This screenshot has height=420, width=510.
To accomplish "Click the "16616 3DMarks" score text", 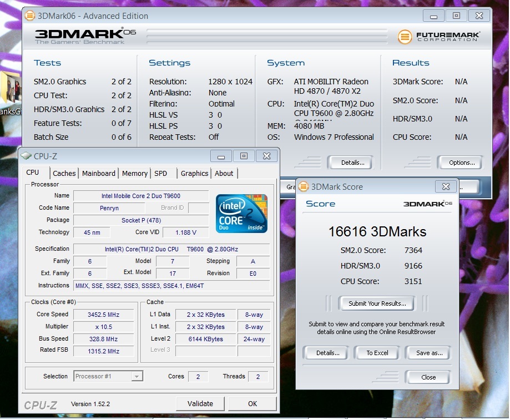I will pyautogui.click(x=377, y=232).
